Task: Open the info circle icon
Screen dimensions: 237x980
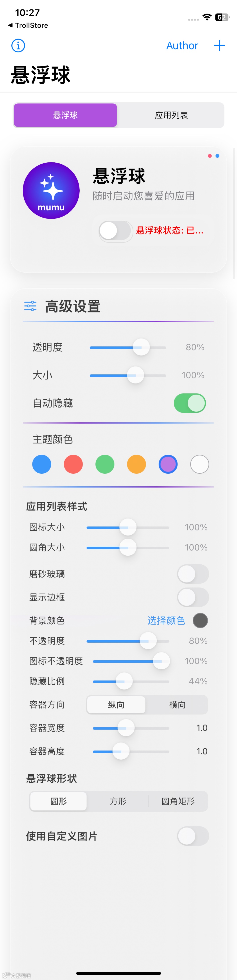Action: [x=18, y=46]
